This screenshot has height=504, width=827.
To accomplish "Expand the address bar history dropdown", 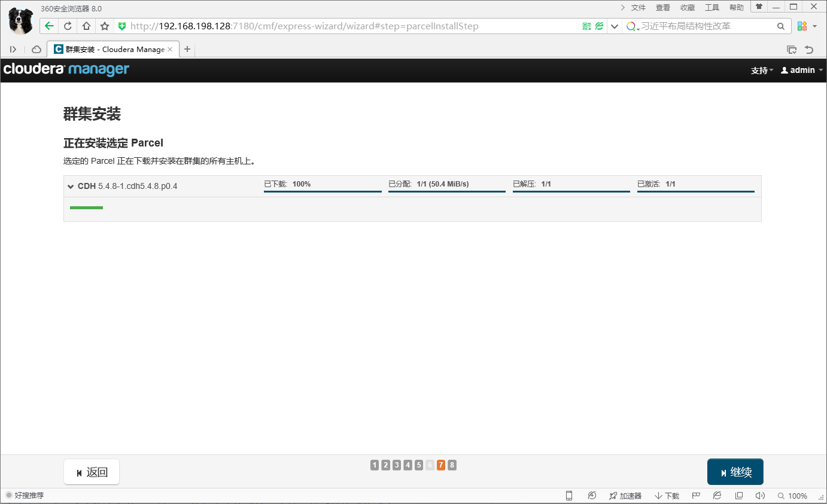I will [614, 26].
